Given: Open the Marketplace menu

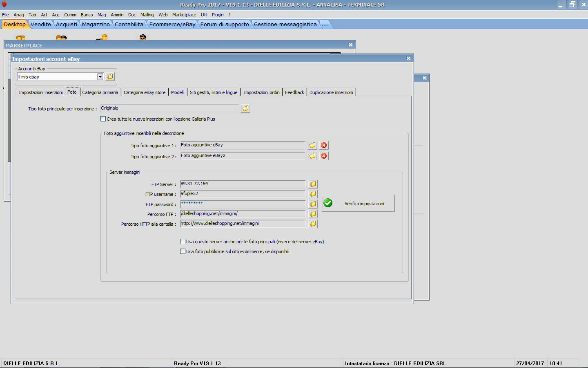Looking at the screenshot, I should click(x=184, y=15).
